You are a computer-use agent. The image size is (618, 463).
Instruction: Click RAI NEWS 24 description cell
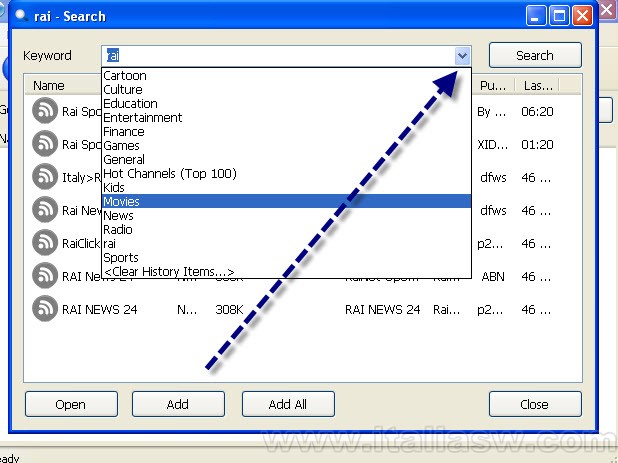point(382,309)
